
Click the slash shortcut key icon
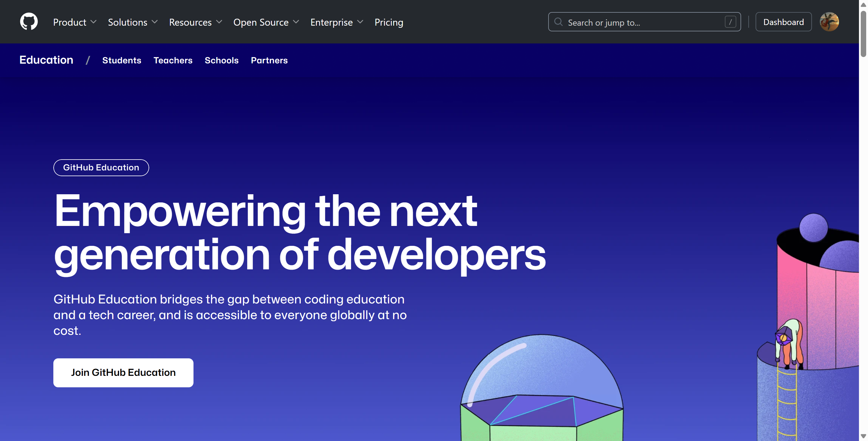point(730,22)
